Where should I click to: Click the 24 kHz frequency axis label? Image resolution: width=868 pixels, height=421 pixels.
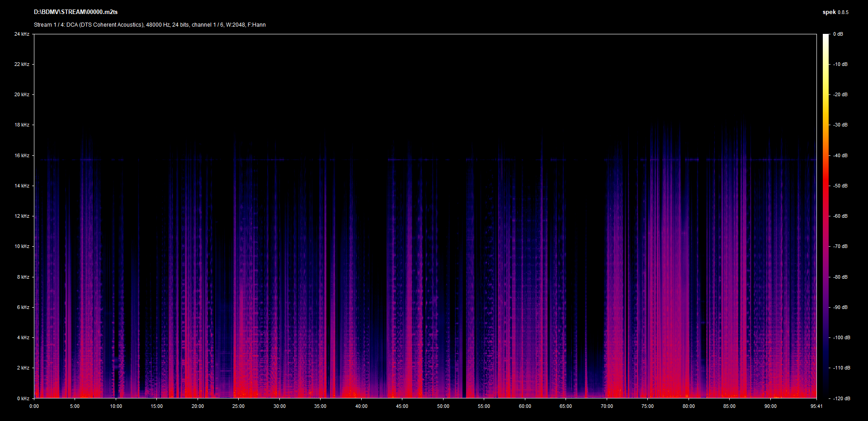click(x=22, y=34)
